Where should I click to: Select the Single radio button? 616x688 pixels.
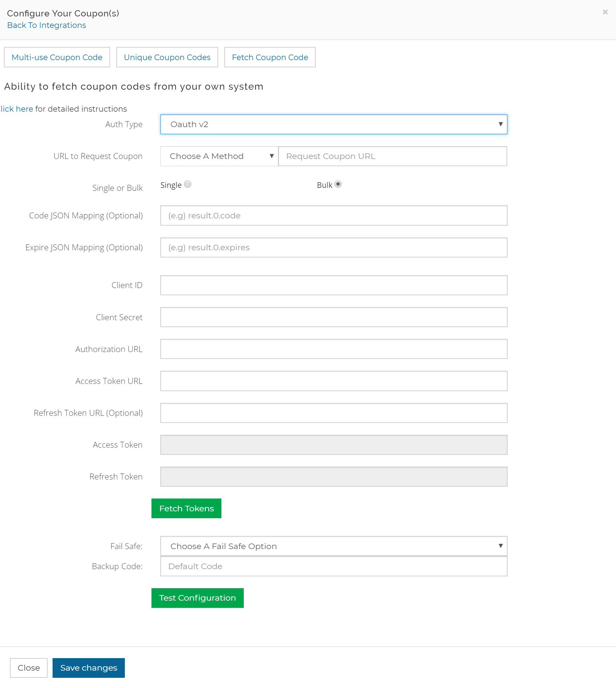188,184
